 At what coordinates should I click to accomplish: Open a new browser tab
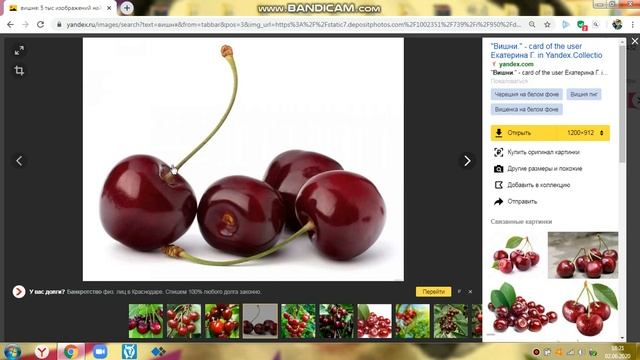[x=127, y=8]
